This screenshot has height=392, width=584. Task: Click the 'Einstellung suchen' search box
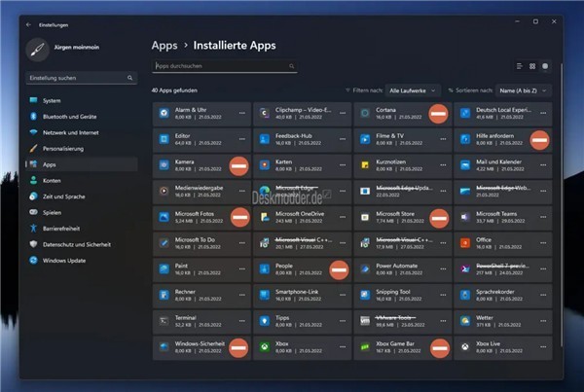(x=78, y=77)
